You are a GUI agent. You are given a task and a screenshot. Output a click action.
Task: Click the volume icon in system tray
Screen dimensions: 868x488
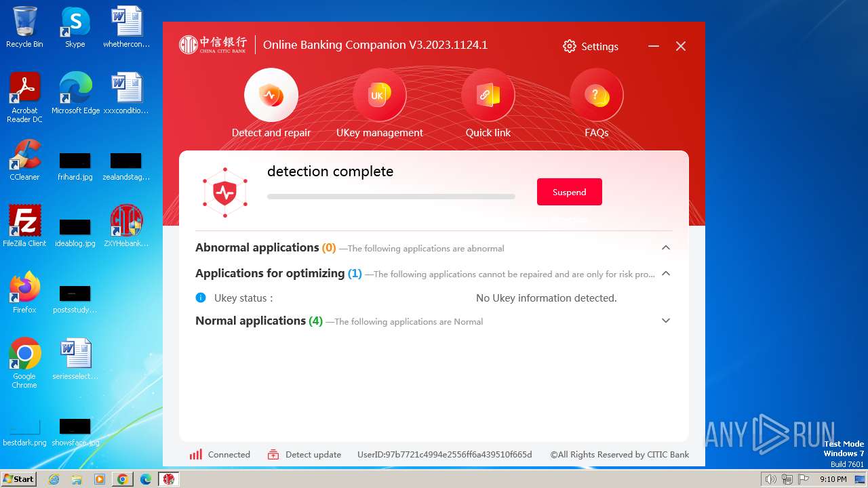click(x=770, y=479)
